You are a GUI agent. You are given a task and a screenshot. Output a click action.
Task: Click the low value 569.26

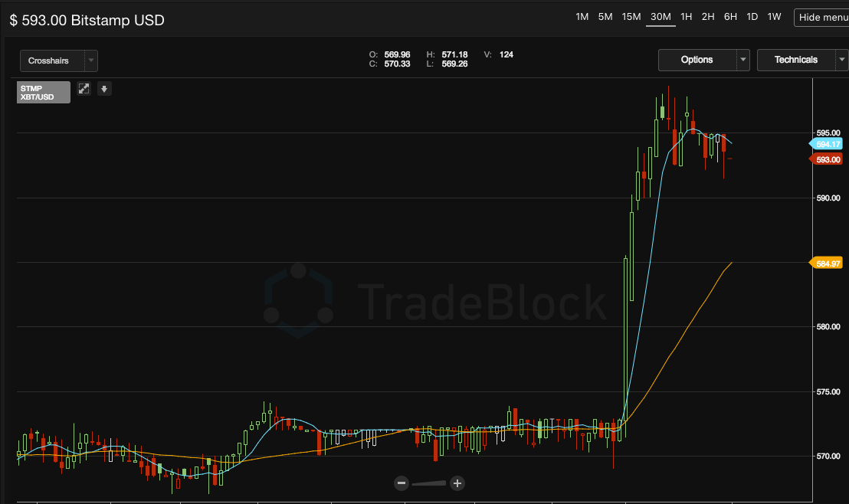coord(454,64)
